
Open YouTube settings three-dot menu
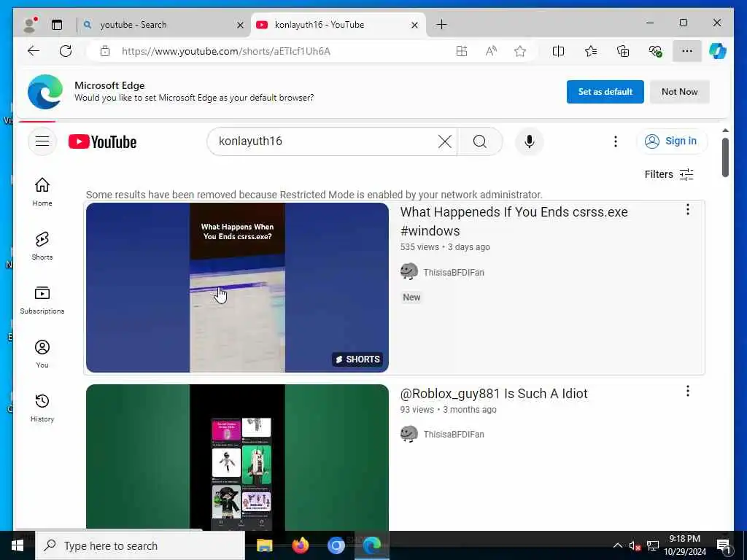click(616, 141)
